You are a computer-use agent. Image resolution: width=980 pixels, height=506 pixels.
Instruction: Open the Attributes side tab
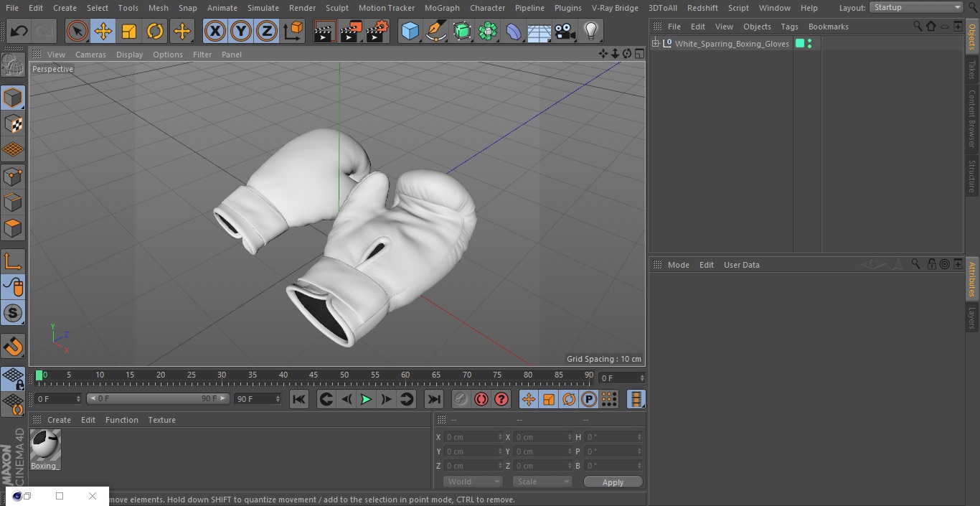coord(972,279)
